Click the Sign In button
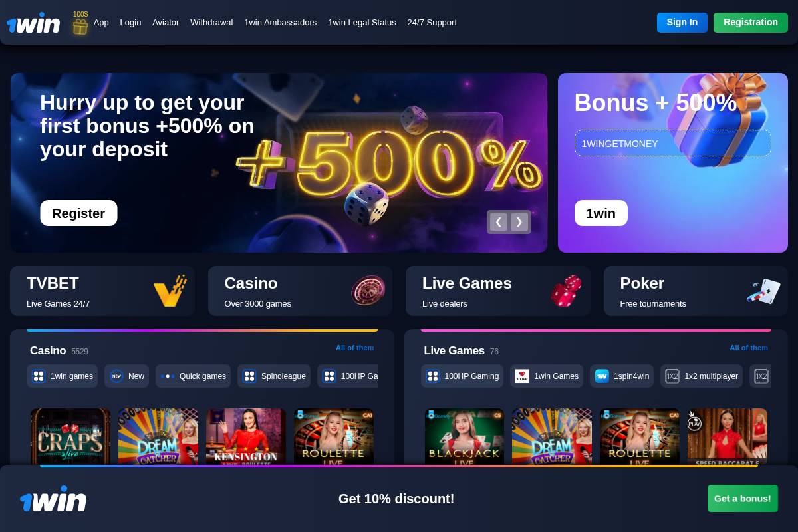This screenshot has height=532, width=798. [682, 22]
